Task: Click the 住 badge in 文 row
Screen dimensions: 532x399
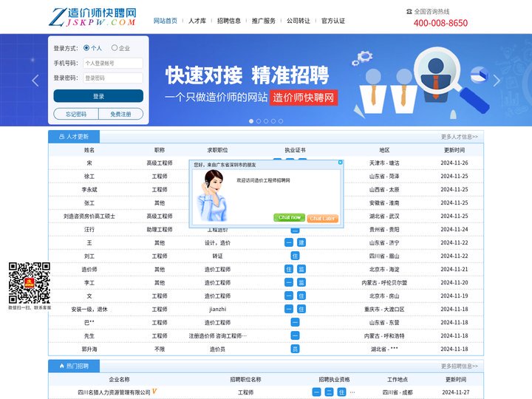Action: [301, 296]
